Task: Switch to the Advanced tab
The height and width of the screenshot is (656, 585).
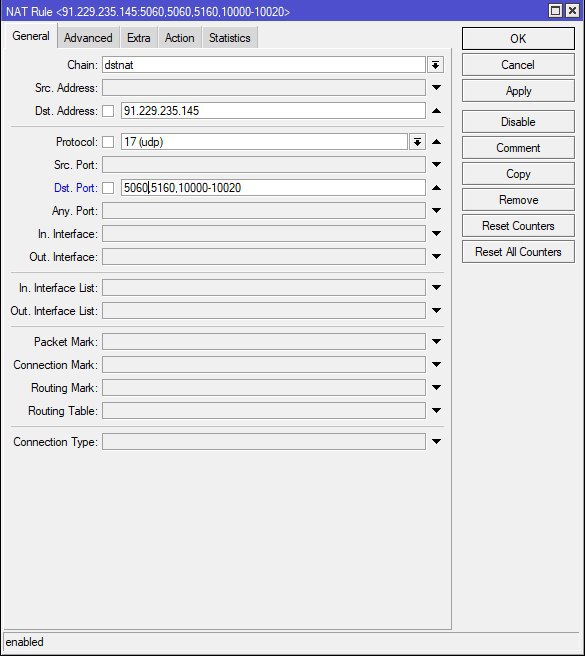Action: click(x=88, y=38)
